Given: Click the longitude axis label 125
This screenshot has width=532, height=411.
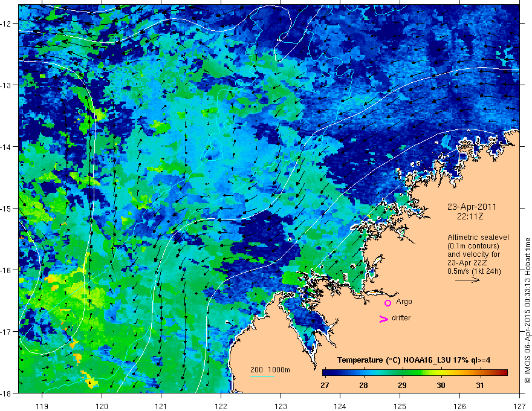Looking at the screenshot, I should click(400, 406).
